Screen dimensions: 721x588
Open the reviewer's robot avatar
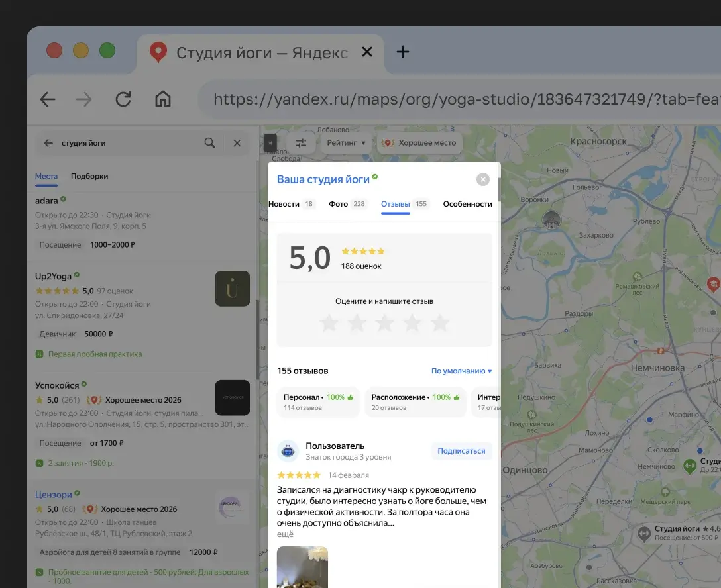[288, 451]
